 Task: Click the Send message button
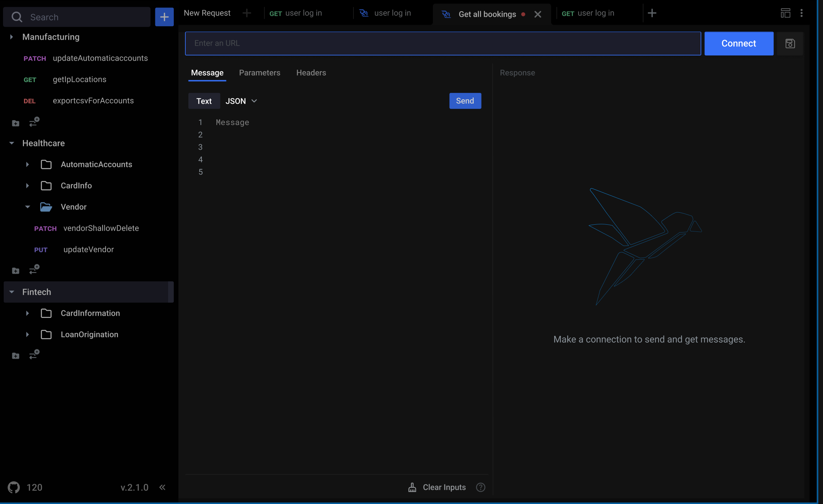(x=464, y=101)
